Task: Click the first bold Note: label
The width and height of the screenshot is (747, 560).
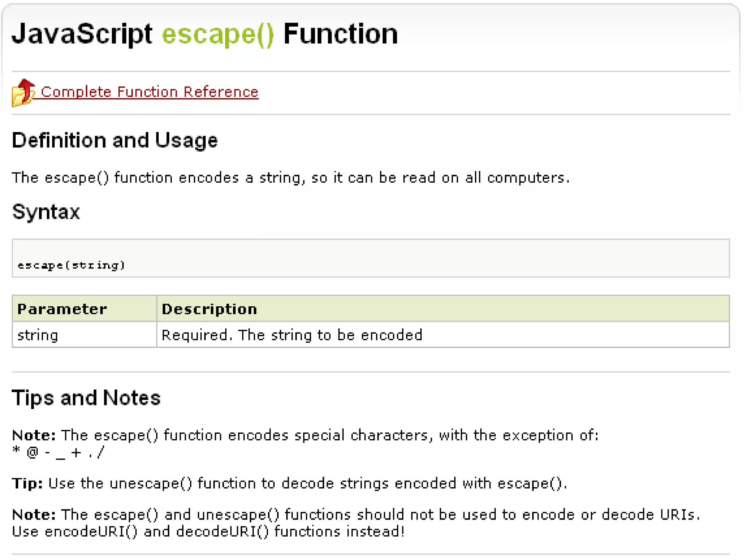Action: (34, 435)
